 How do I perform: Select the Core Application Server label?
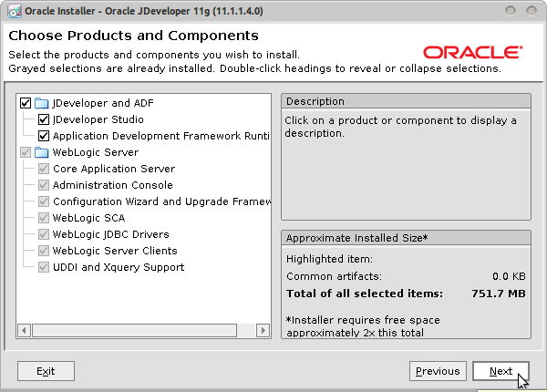(114, 169)
